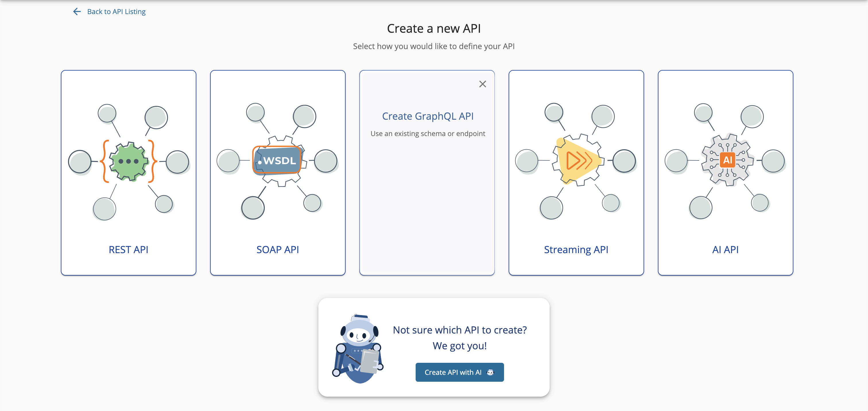Viewport: 868px width, 411px height.
Task: Click the SOAP API WSDL icon
Action: (277, 161)
